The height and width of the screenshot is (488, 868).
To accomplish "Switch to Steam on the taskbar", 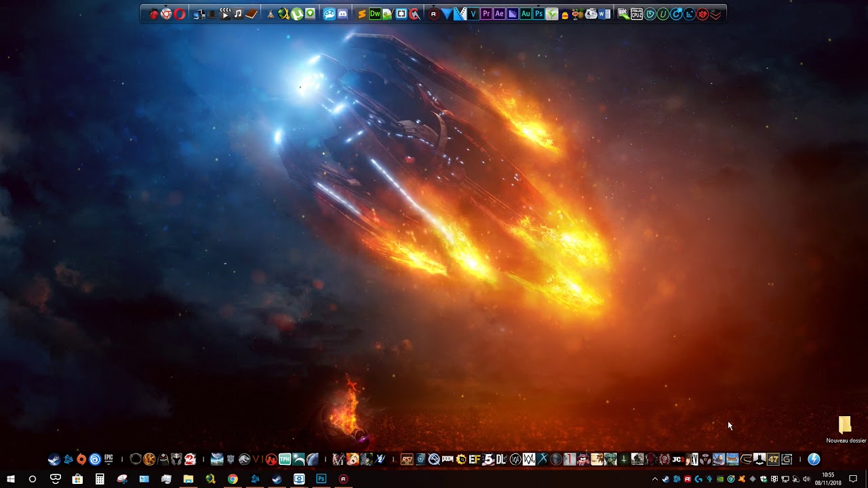I will 277,479.
